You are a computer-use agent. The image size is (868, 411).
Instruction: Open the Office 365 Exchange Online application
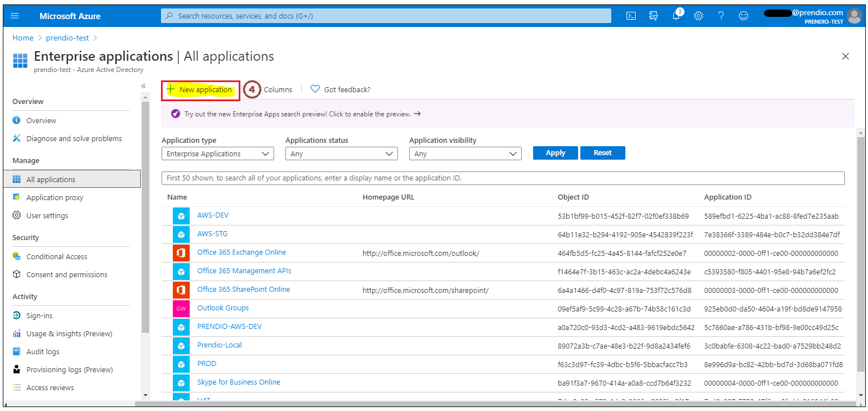(x=241, y=252)
